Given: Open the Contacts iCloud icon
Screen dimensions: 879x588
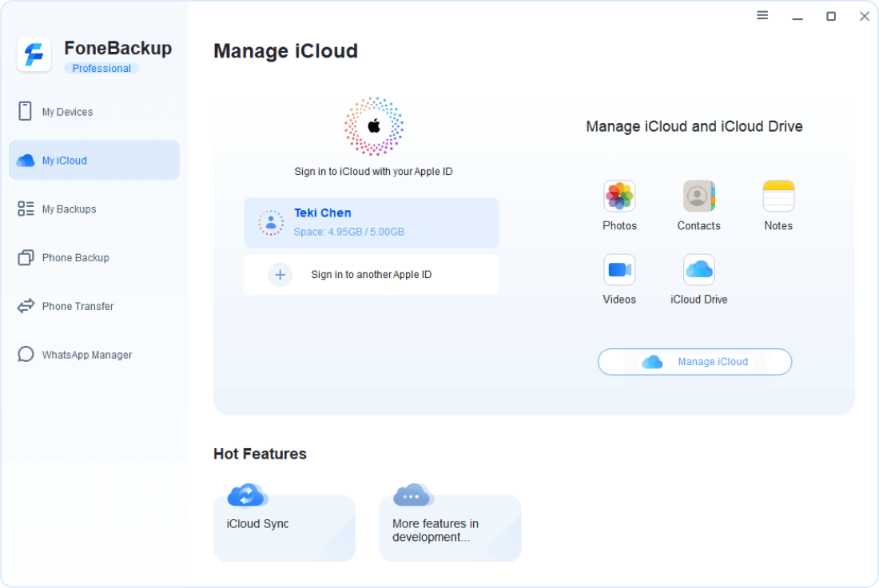Looking at the screenshot, I should pyautogui.click(x=698, y=197).
